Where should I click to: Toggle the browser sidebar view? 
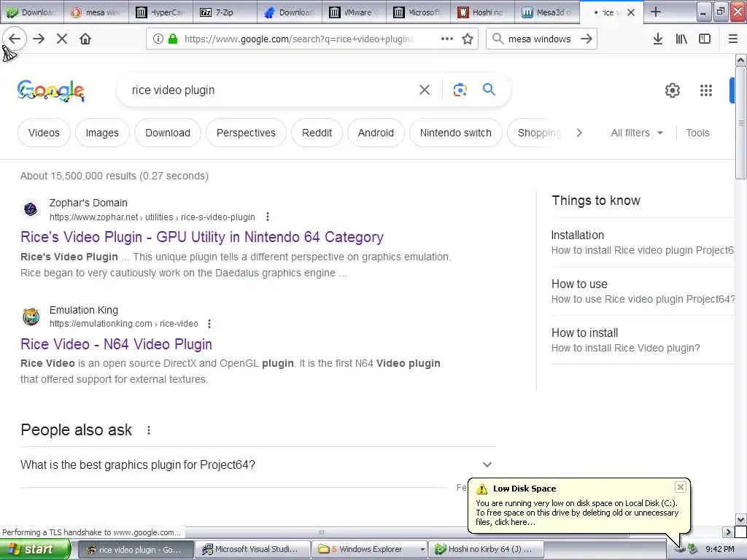705,39
